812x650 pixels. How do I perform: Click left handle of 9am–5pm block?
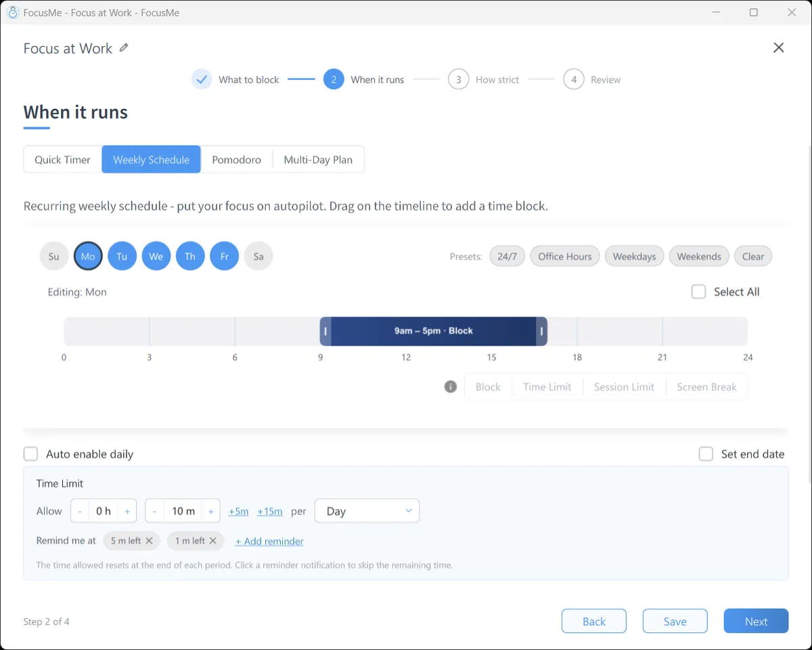325,331
